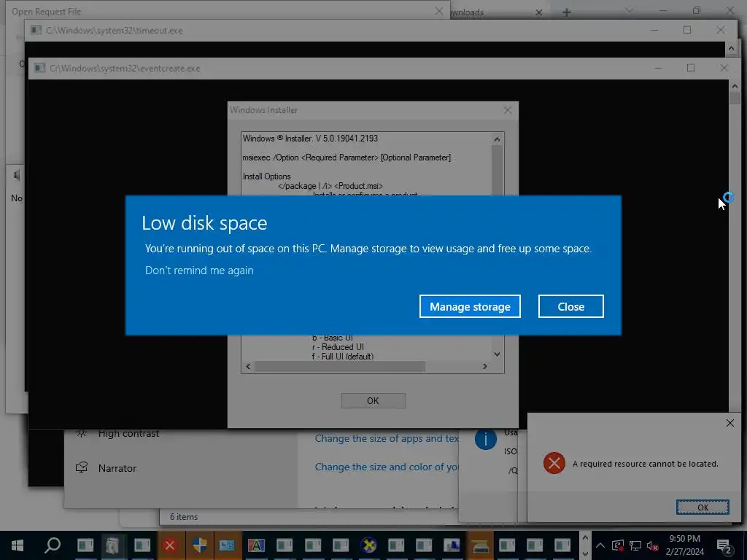Click the blue card taskbar icon

pyautogui.click(x=228, y=545)
